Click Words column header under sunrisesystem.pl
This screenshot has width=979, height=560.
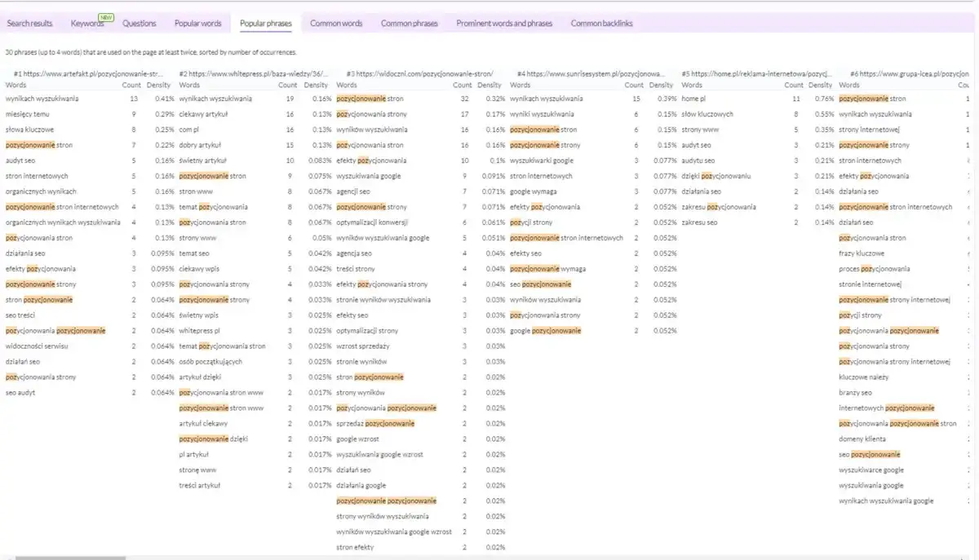coord(520,85)
